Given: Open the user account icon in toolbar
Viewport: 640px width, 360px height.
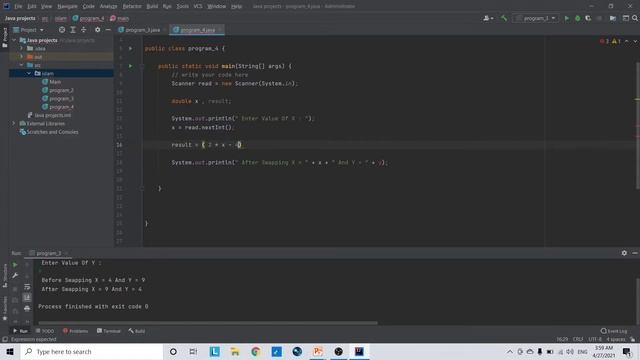Looking at the screenshot, I should pos(488,18).
